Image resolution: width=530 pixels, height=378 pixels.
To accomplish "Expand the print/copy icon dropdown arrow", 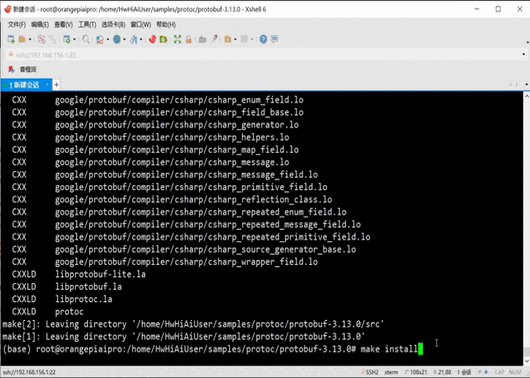I will pos(107,40).
